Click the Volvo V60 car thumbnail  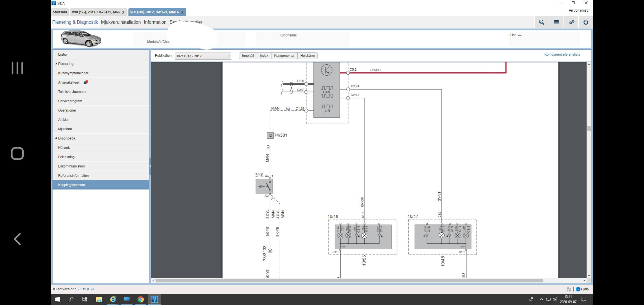[x=81, y=38]
